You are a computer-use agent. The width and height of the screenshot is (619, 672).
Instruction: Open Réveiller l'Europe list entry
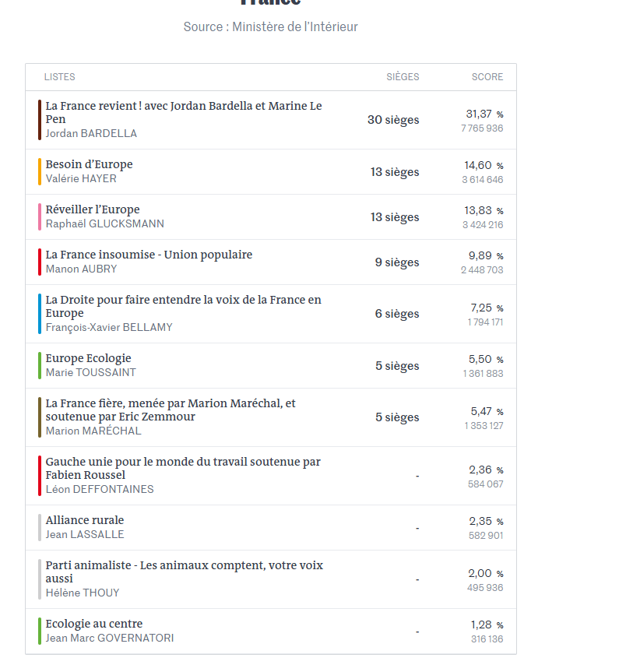[93, 209]
